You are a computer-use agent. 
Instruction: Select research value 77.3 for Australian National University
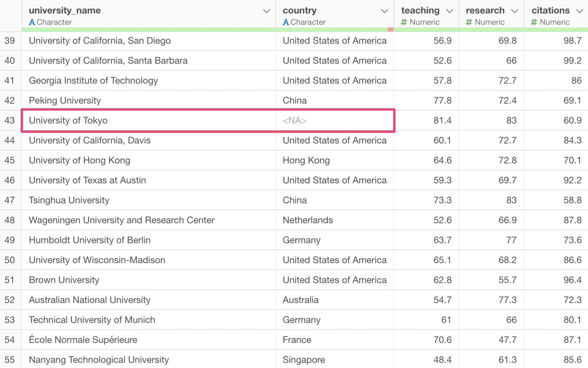(x=491, y=300)
